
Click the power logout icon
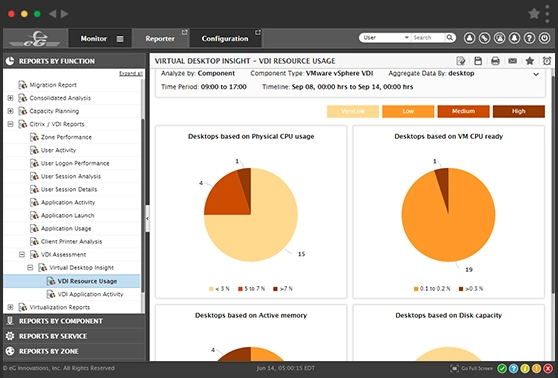(x=544, y=38)
